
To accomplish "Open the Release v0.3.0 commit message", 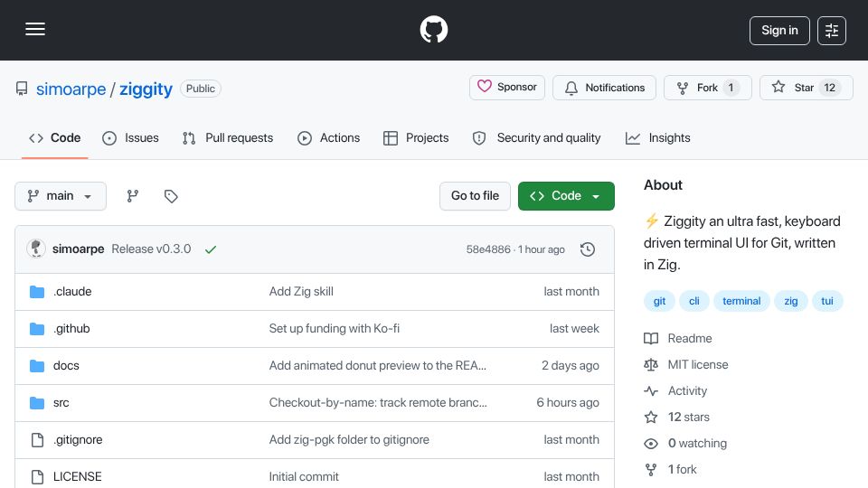I will coord(151,249).
